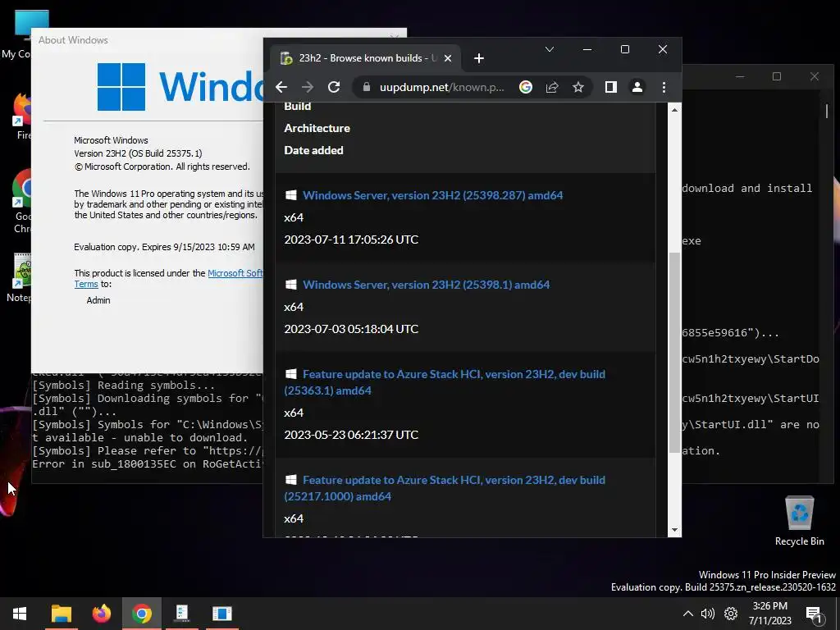Click the uupdump.net address bar
This screenshot has height=630, width=840.
(x=441, y=87)
